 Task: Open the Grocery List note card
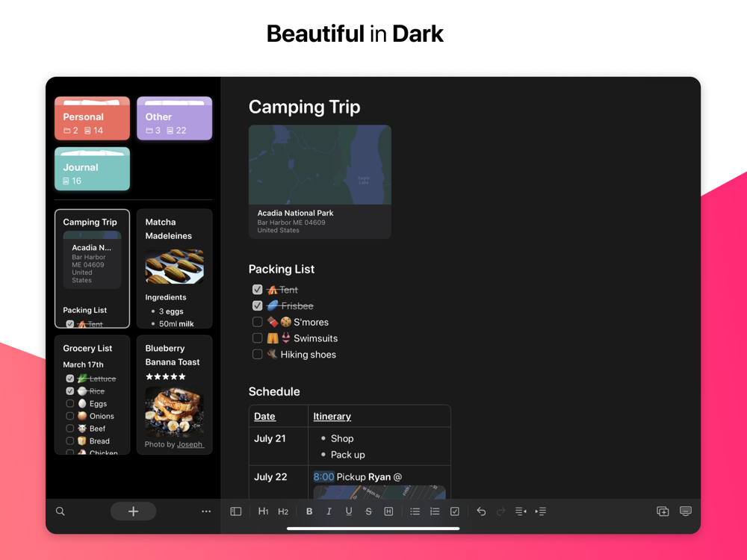(x=92, y=395)
